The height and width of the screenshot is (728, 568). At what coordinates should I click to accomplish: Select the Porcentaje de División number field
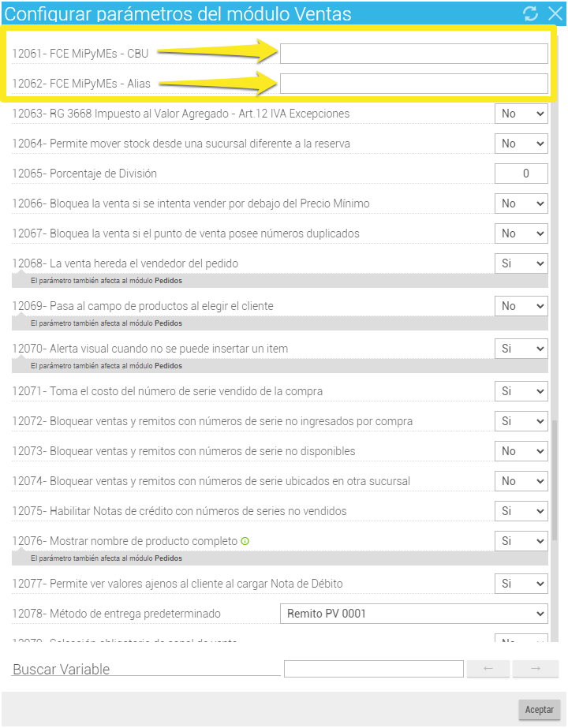[521, 174]
